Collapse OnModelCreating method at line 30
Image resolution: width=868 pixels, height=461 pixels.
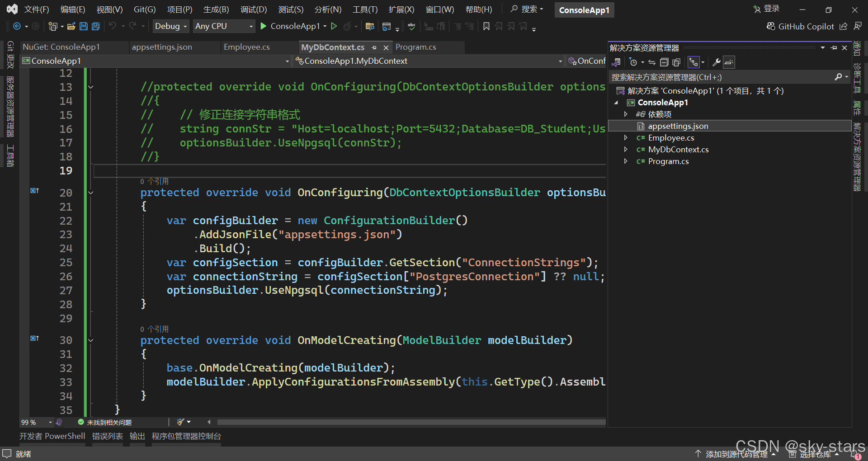point(91,340)
